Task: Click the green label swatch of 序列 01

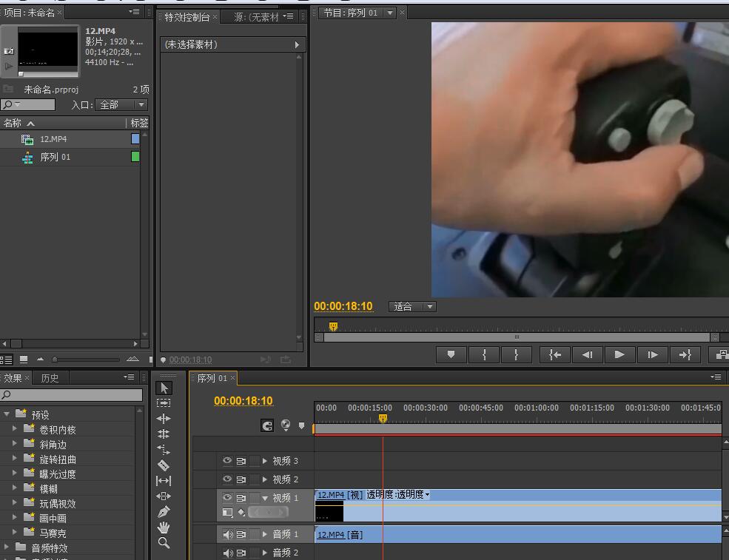Action: 135,156
